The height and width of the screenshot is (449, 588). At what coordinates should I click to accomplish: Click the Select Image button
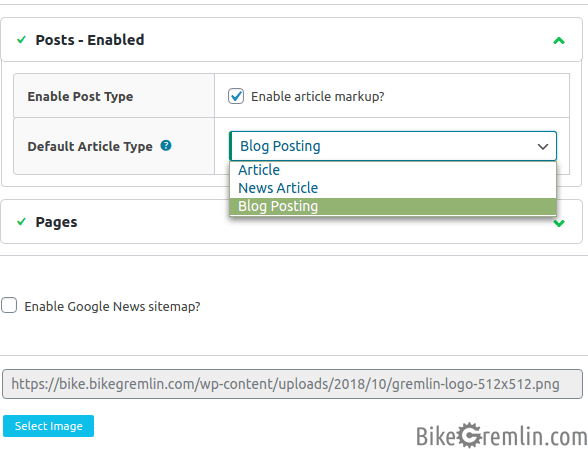tap(48, 426)
